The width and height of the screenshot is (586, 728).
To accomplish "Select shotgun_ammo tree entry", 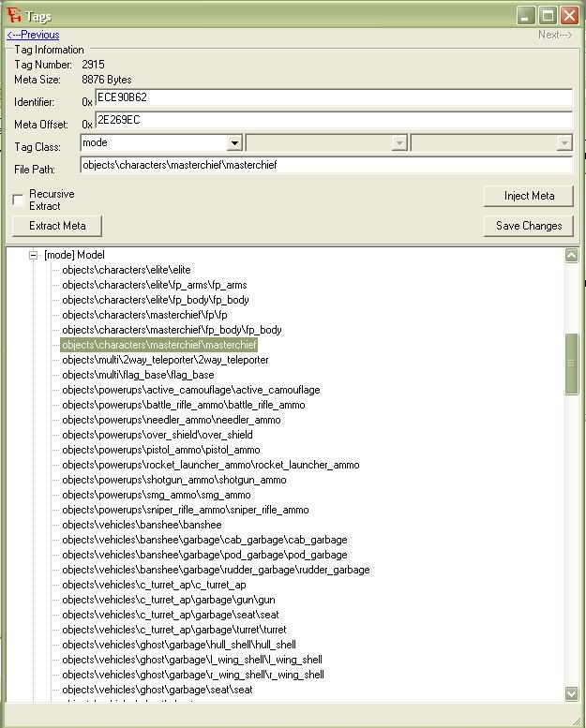I will [174, 480].
